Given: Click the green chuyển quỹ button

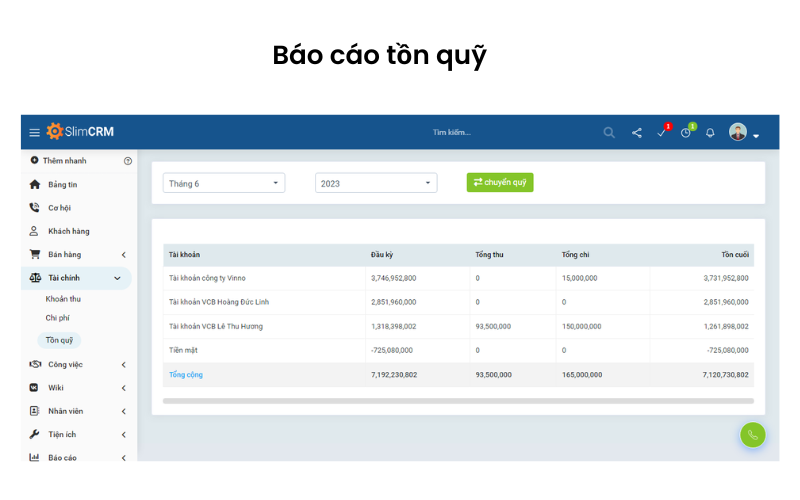Looking at the screenshot, I should 500,182.
